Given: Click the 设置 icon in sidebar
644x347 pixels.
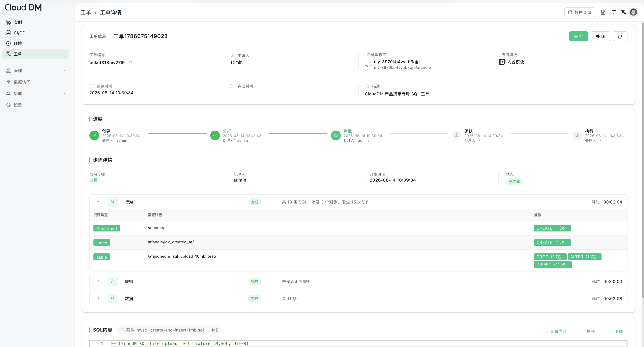Looking at the screenshot, I should pyautogui.click(x=8, y=105).
